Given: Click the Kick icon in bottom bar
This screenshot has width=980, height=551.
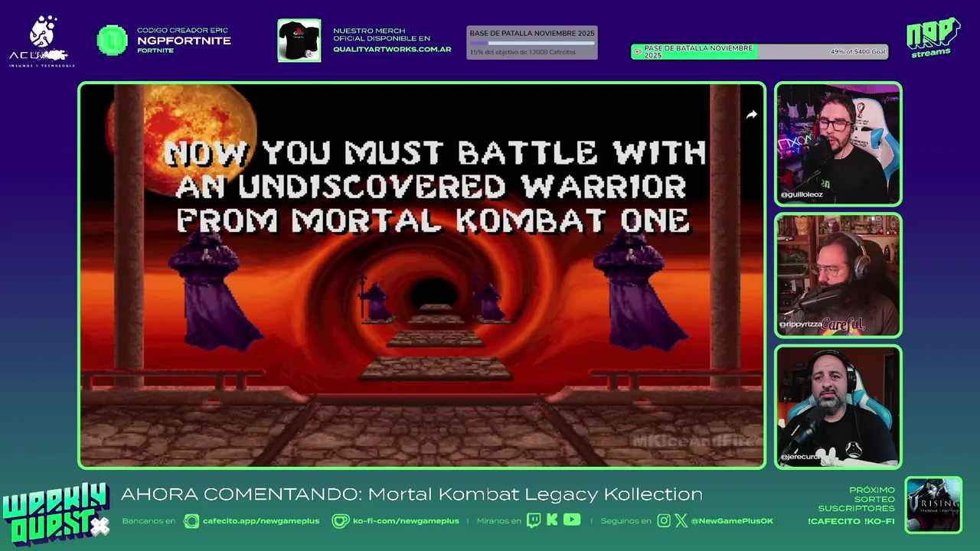Looking at the screenshot, I should pyautogui.click(x=552, y=520).
